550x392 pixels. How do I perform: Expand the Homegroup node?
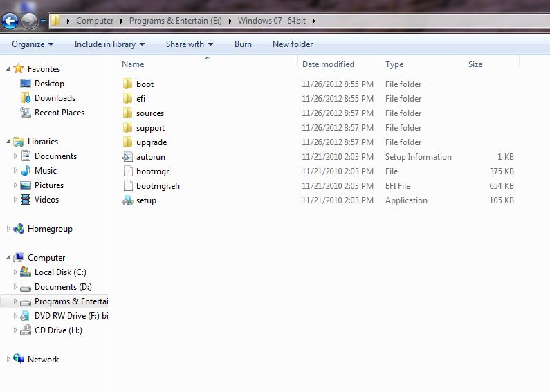click(x=8, y=229)
